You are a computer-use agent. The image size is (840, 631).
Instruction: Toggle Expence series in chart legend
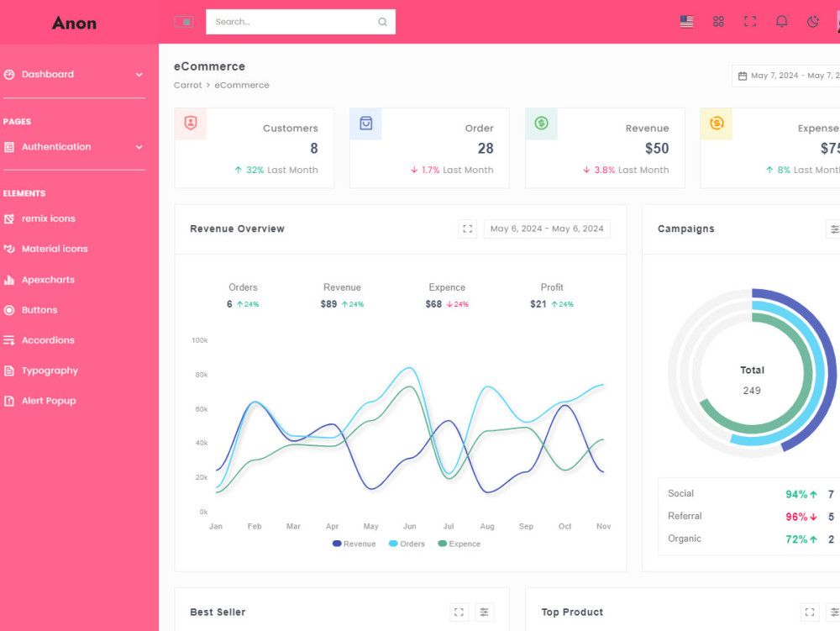tap(459, 544)
